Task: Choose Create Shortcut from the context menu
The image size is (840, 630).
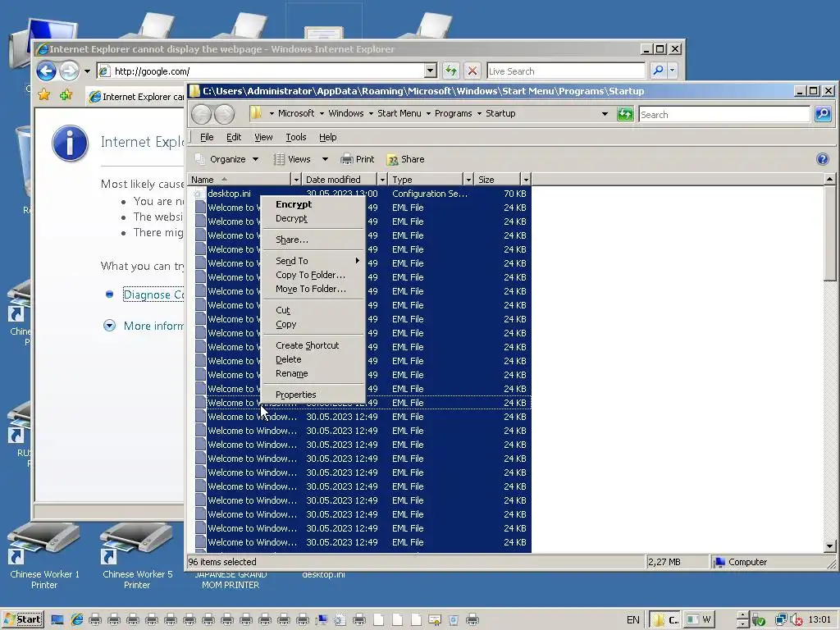Action: 313,345
